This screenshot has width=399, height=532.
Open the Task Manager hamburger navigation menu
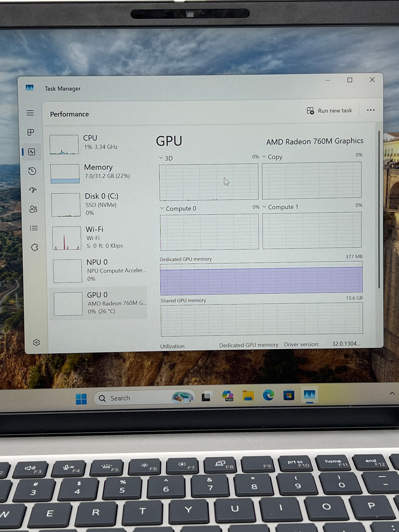click(x=30, y=113)
